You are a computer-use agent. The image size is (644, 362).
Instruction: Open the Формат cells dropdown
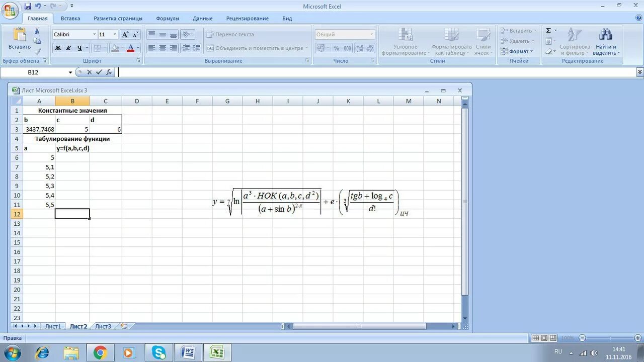point(517,51)
